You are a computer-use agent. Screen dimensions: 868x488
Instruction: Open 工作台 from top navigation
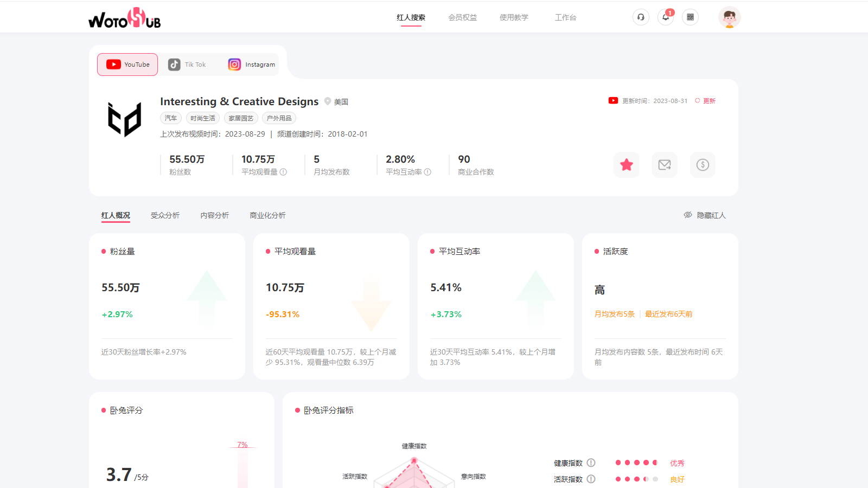[x=565, y=17]
